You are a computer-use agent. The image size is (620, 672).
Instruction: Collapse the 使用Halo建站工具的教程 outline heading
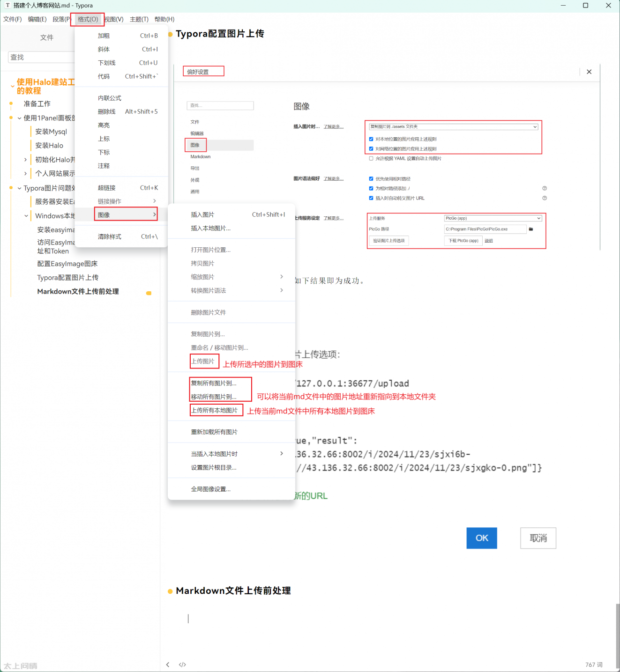(x=13, y=87)
